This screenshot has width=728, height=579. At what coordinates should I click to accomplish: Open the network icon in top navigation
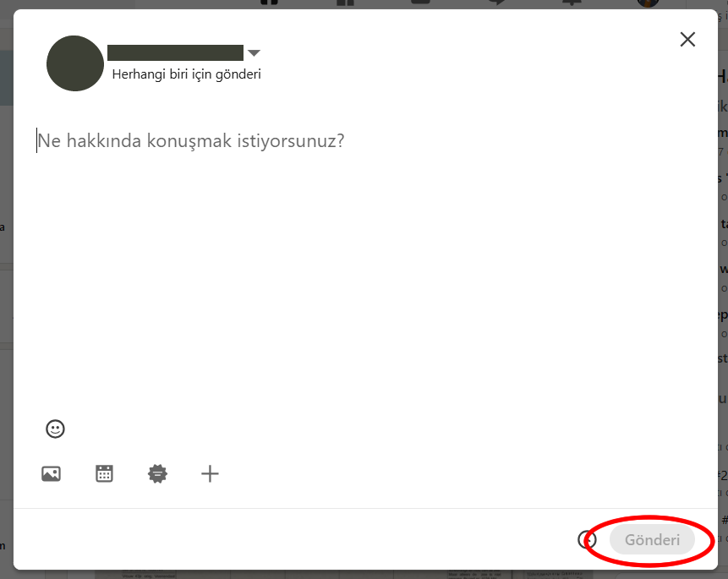345,3
